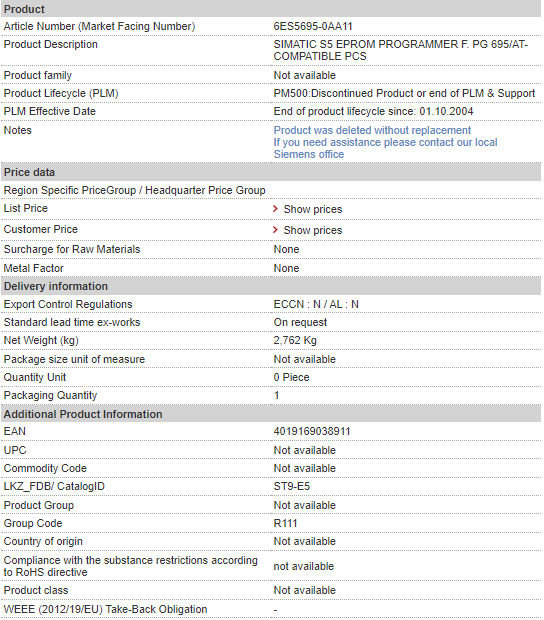Click the ECCN export control value
This screenshot has height=620, width=544.
[316, 304]
